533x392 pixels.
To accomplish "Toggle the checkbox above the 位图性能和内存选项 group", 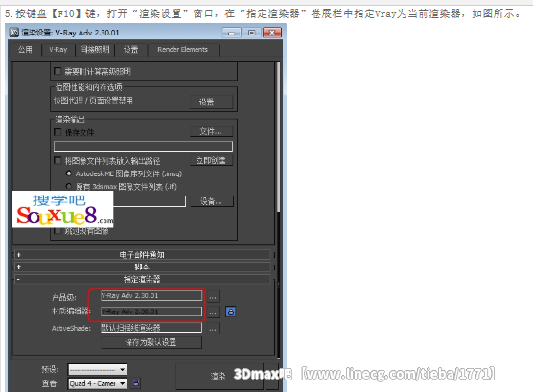I will [58, 71].
